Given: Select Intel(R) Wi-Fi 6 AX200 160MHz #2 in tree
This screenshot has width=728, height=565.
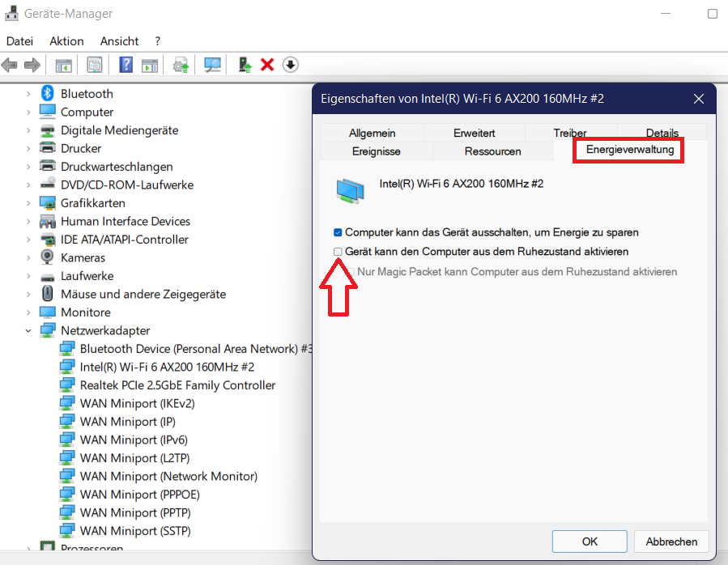Looking at the screenshot, I should (x=167, y=367).
